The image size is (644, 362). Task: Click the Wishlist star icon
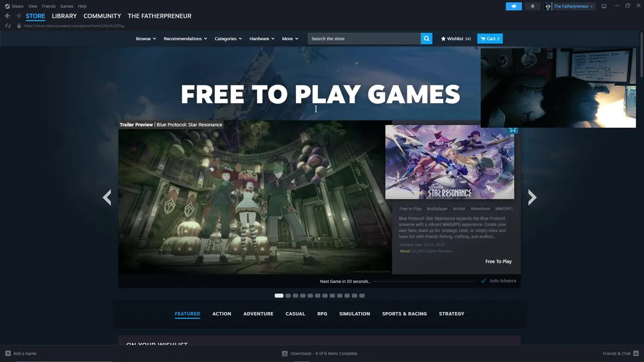pos(443,39)
